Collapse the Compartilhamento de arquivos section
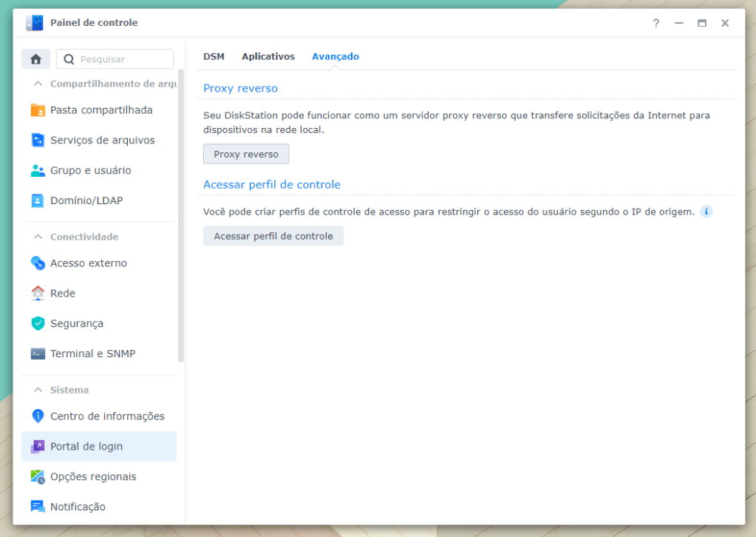 point(38,84)
